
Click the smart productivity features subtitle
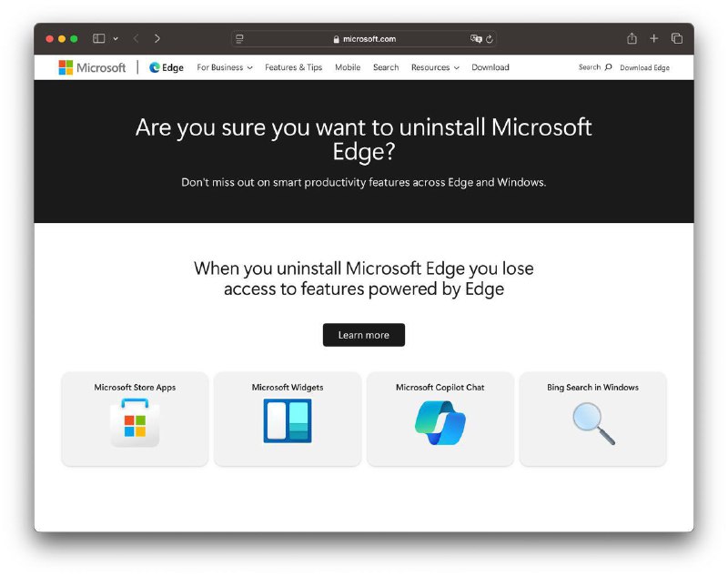363,182
